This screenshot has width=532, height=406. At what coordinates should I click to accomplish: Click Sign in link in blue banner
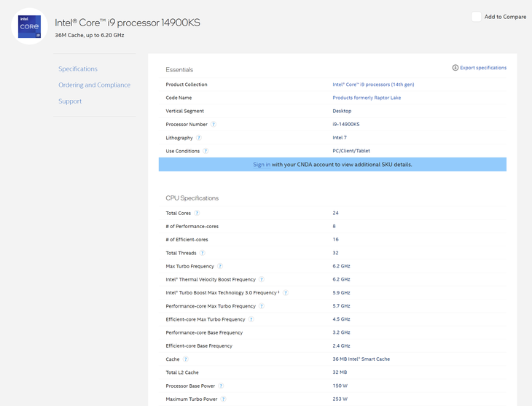[x=262, y=165]
